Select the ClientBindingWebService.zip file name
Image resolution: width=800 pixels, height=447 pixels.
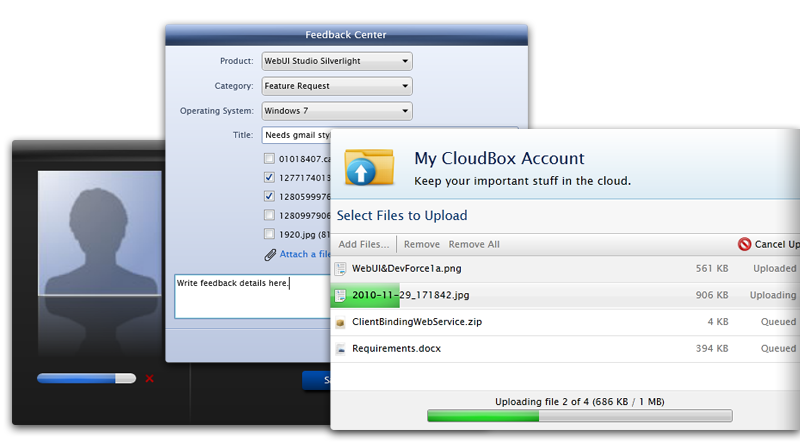click(417, 322)
